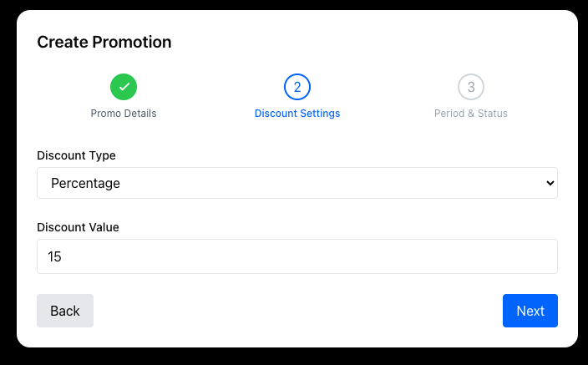Click the green checkmark step icon
The height and width of the screenshot is (365, 588).
[124, 87]
